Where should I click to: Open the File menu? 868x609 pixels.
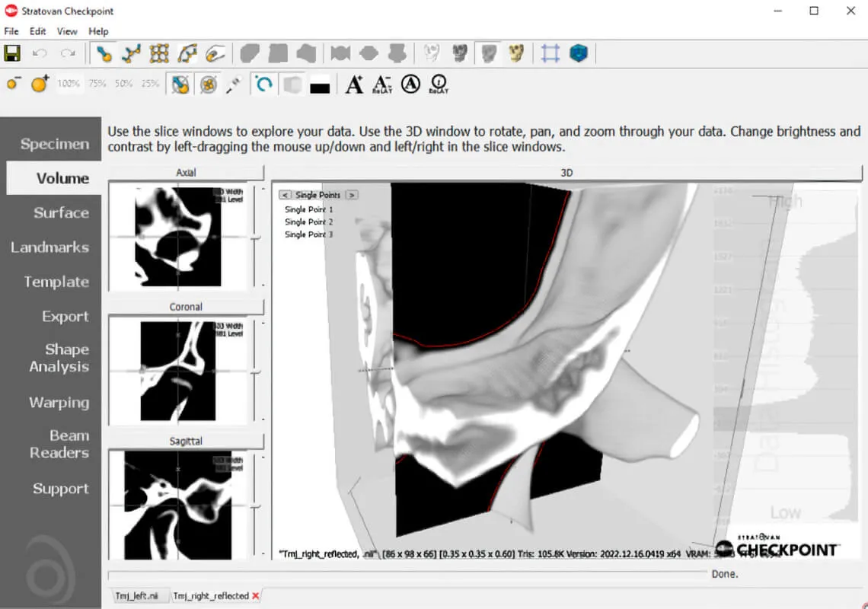11,31
